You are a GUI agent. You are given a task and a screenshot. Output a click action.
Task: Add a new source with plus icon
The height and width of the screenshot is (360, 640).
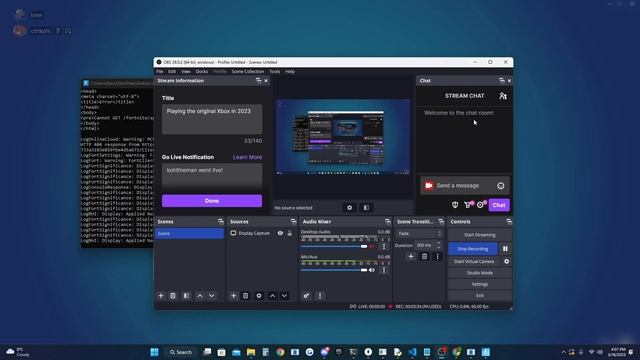click(233, 296)
